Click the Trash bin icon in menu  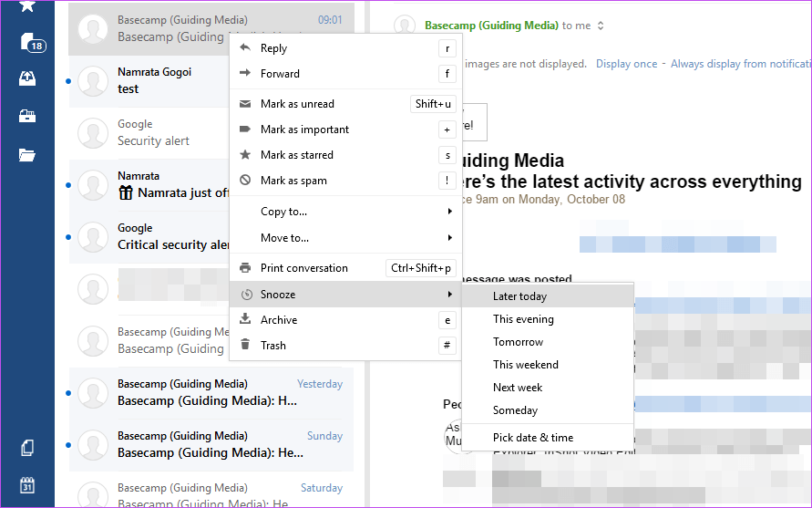pyautogui.click(x=244, y=346)
